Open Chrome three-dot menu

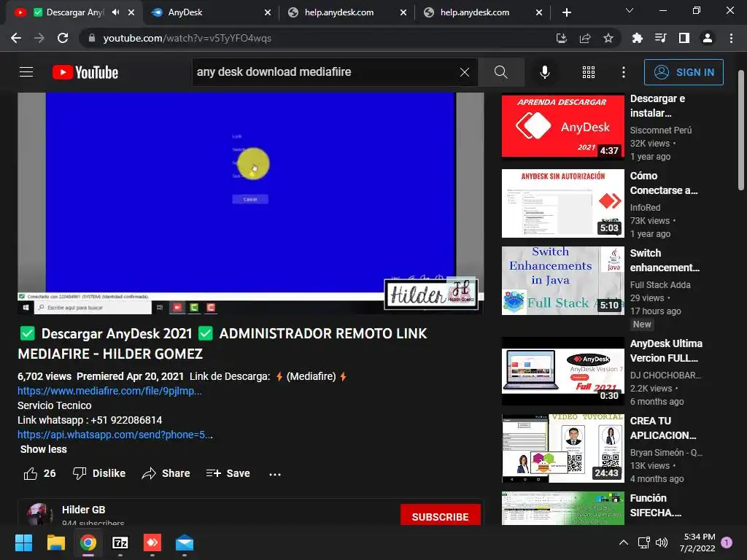(731, 38)
